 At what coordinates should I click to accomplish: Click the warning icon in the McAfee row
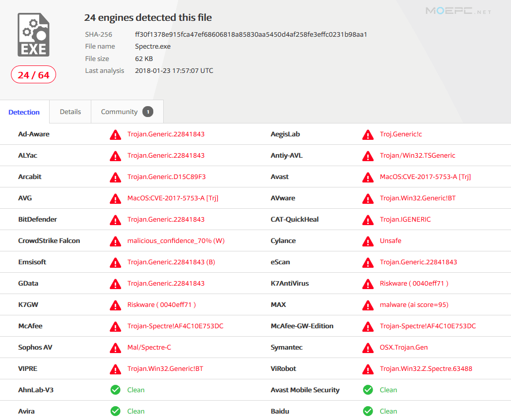point(116,326)
